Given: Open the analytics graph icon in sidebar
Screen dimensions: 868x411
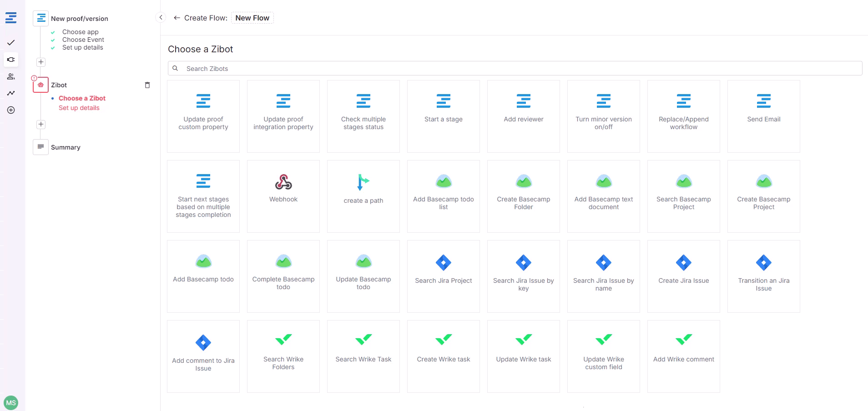Looking at the screenshot, I should (x=11, y=93).
